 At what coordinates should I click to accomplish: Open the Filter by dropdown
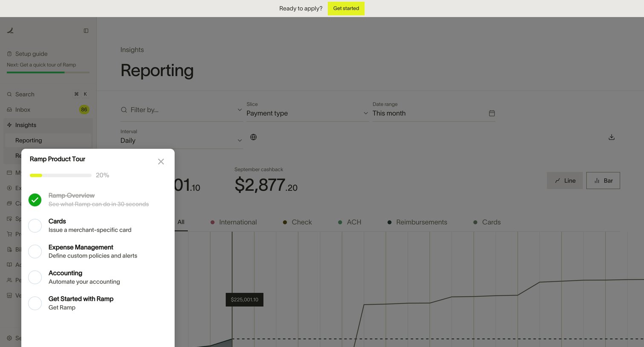(x=182, y=110)
